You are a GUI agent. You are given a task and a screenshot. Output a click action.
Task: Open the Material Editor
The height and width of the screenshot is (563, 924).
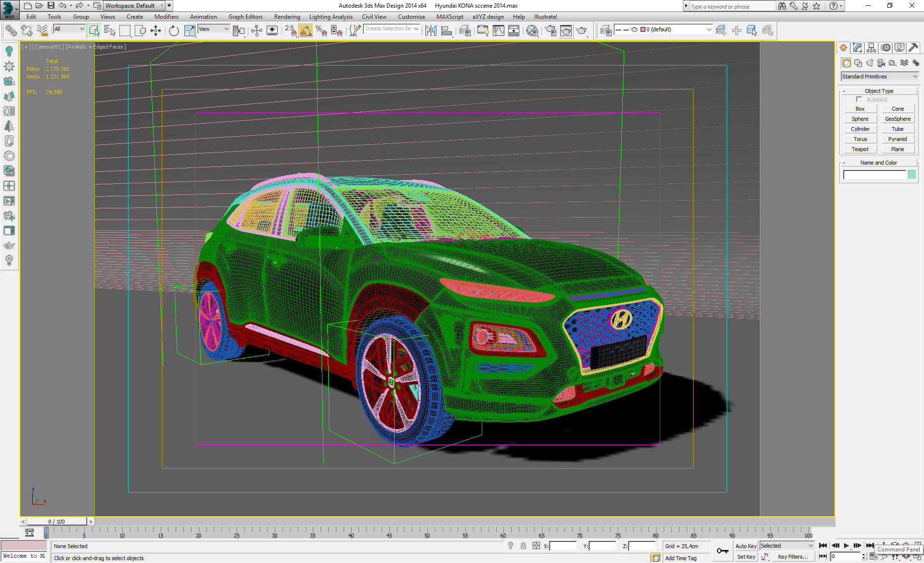[532, 31]
